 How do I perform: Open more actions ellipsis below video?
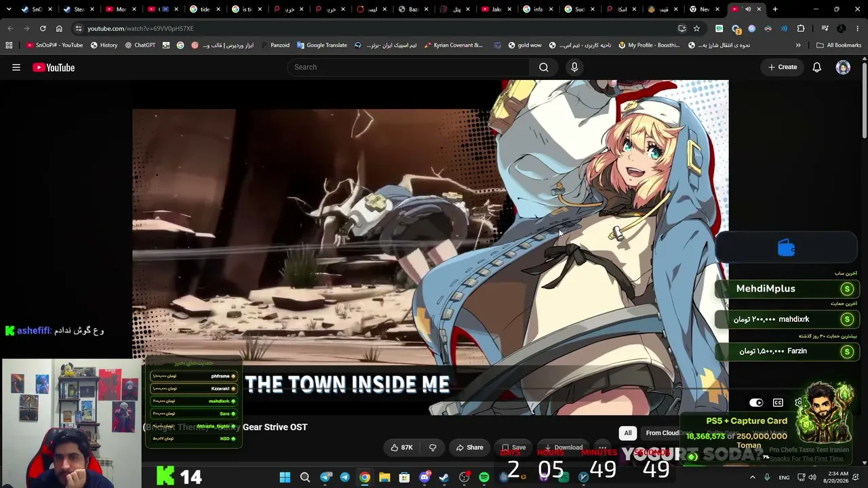[x=602, y=447]
